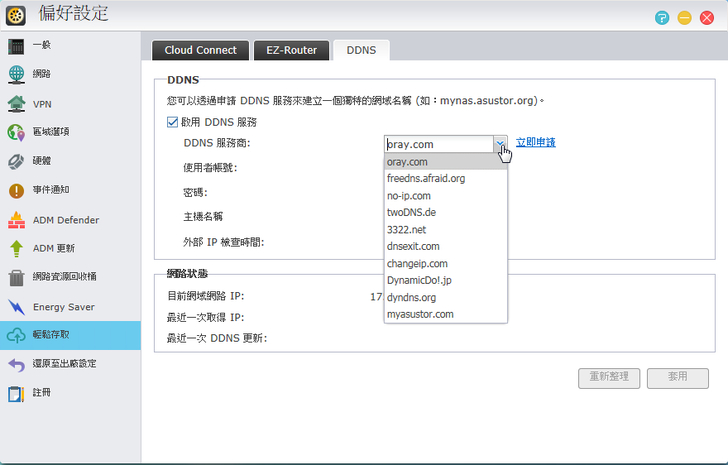The height and width of the screenshot is (465, 728).
Task: Open event notification exclamation icon
Action: click(x=16, y=190)
